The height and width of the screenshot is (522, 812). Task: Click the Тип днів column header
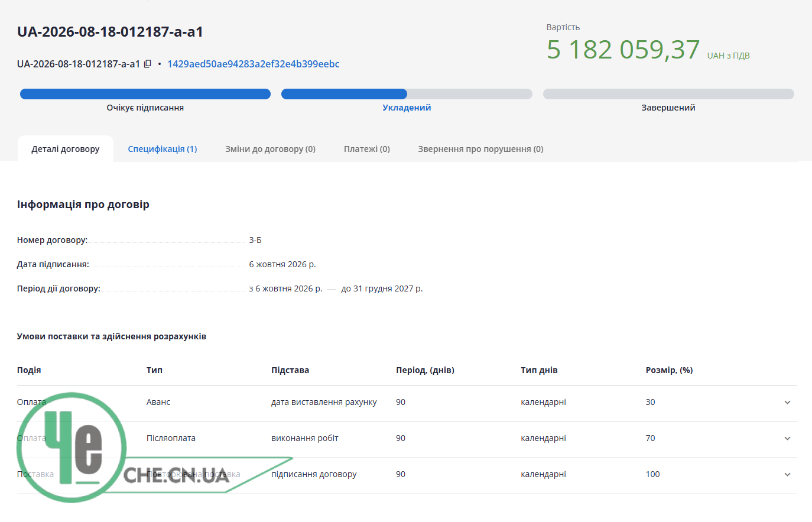539,370
